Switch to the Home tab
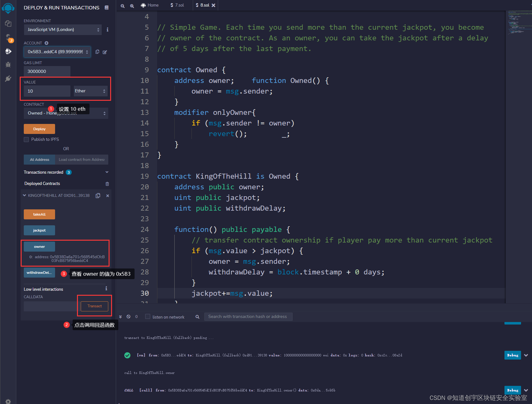This screenshot has height=404, width=532. tap(150, 5)
